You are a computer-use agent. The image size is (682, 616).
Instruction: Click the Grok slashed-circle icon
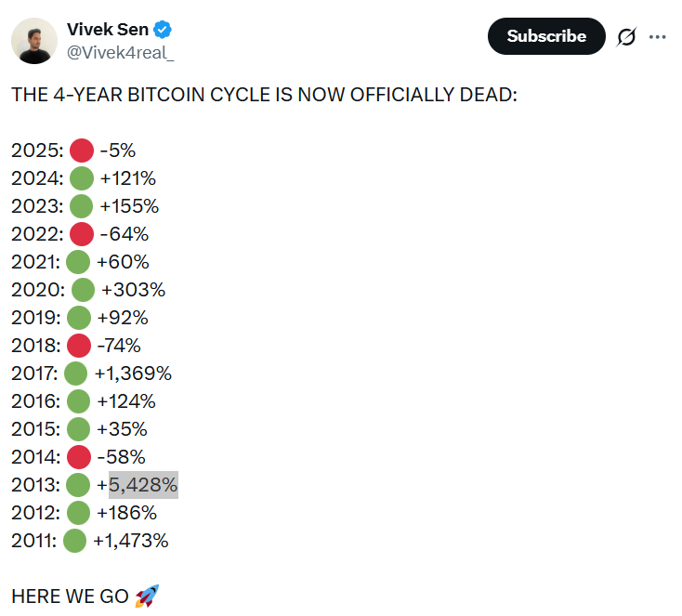point(625,37)
